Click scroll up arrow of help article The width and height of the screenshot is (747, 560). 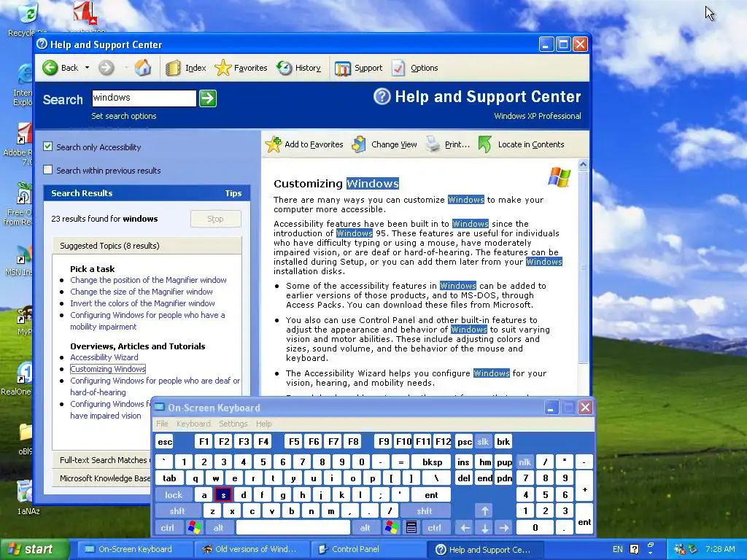[583, 165]
